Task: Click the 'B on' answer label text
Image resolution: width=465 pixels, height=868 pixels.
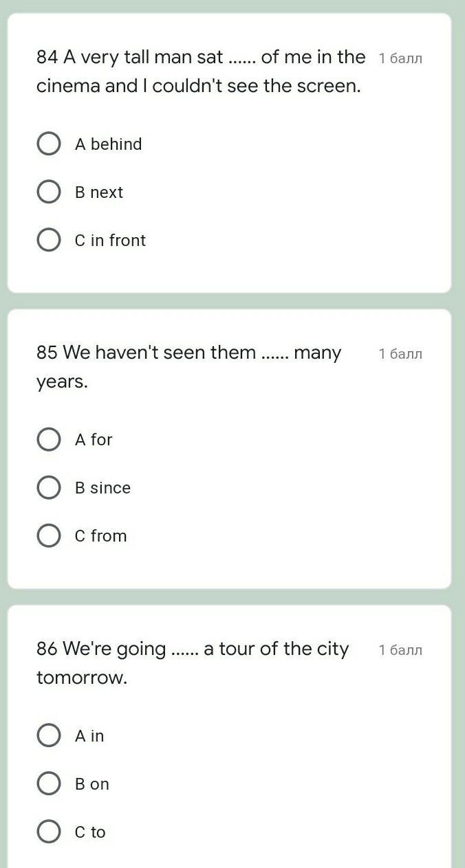Action: tap(92, 784)
